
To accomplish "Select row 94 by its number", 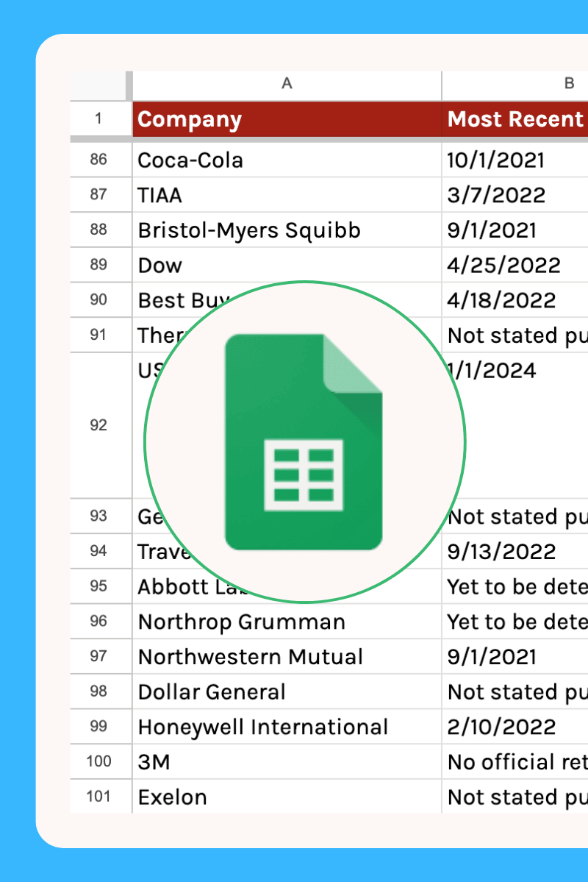I will [x=101, y=551].
